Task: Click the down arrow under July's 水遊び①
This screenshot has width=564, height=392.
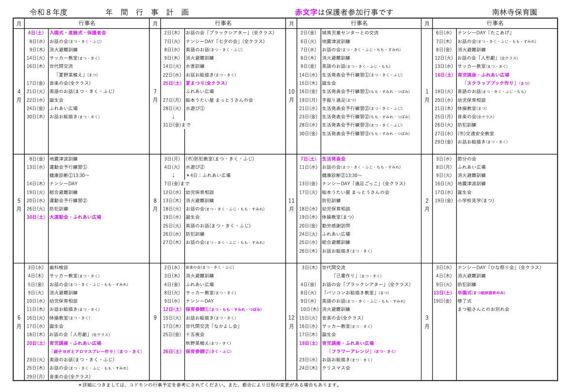Action: click(x=173, y=116)
